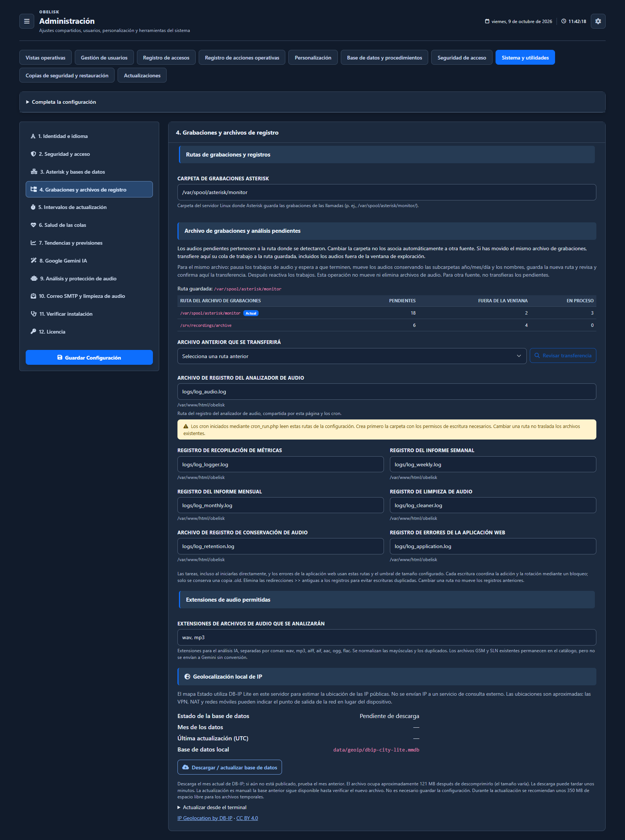Click the Revisar transferencia button

[x=562, y=355]
